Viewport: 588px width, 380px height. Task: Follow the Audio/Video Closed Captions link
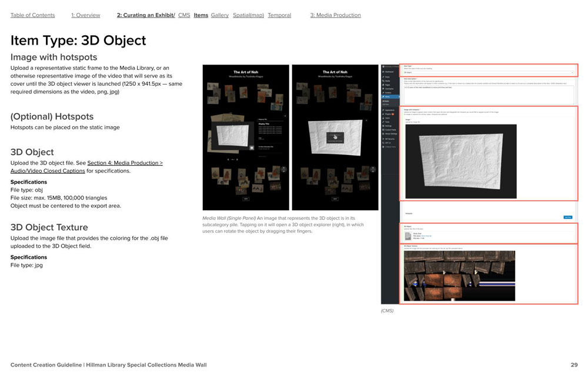click(48, 170)
